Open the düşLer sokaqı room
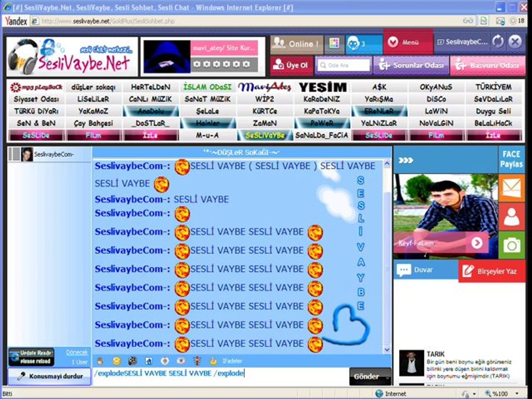This screenshot has width=532, height=399. (x=93, y=87)
